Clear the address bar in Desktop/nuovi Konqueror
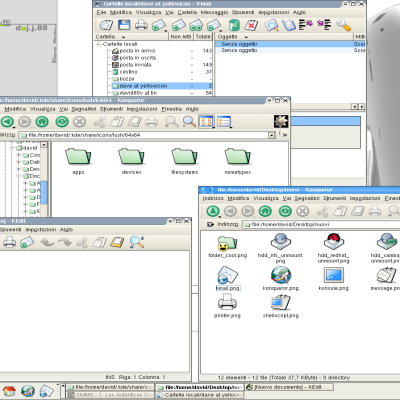This screenshot has width=400, height=400. (x=210, y=225)
